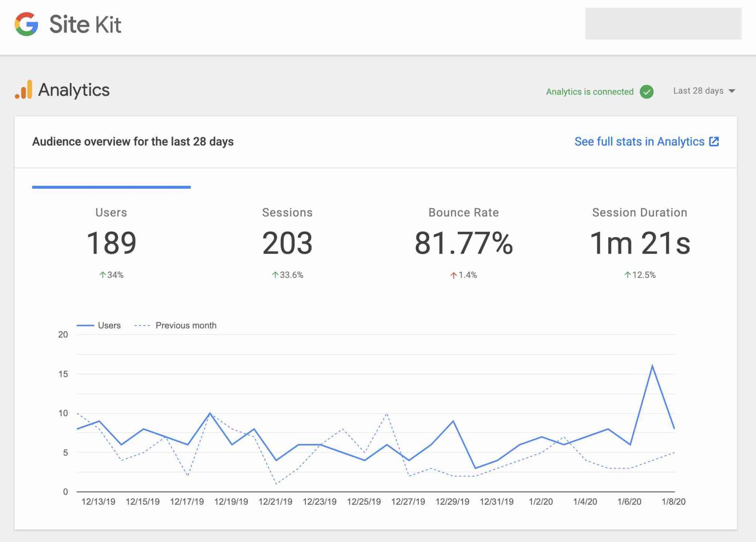Click the 15 y-axis label

(63, 374)
